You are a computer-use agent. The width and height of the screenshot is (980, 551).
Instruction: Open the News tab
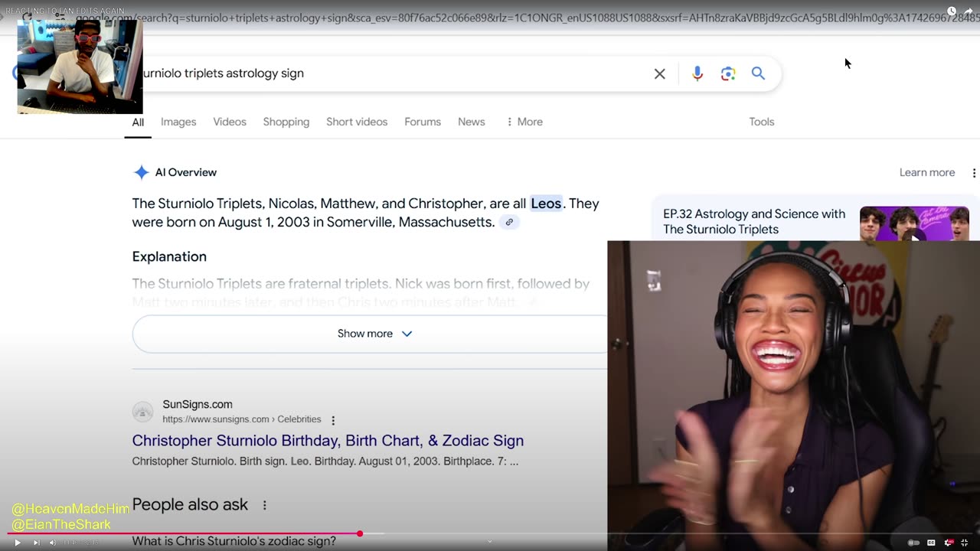click(472, 122)
